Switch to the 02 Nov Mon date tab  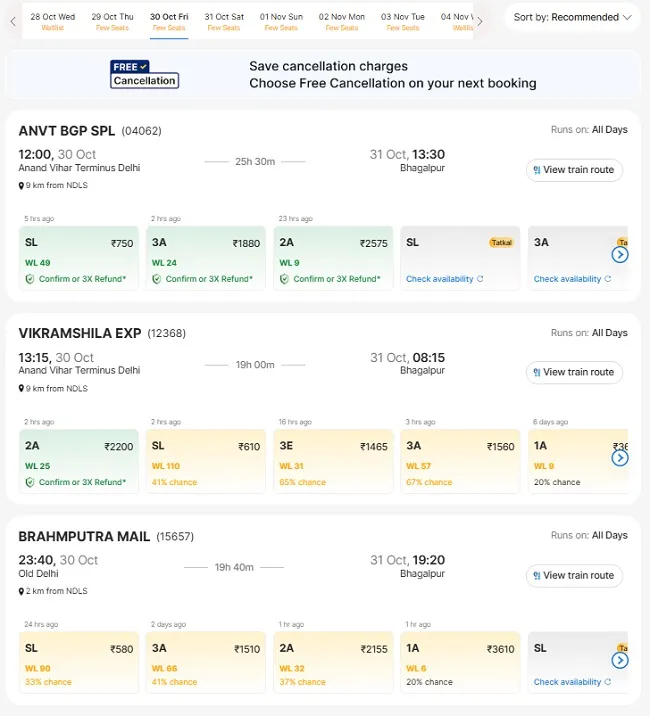tap(342, 21)
